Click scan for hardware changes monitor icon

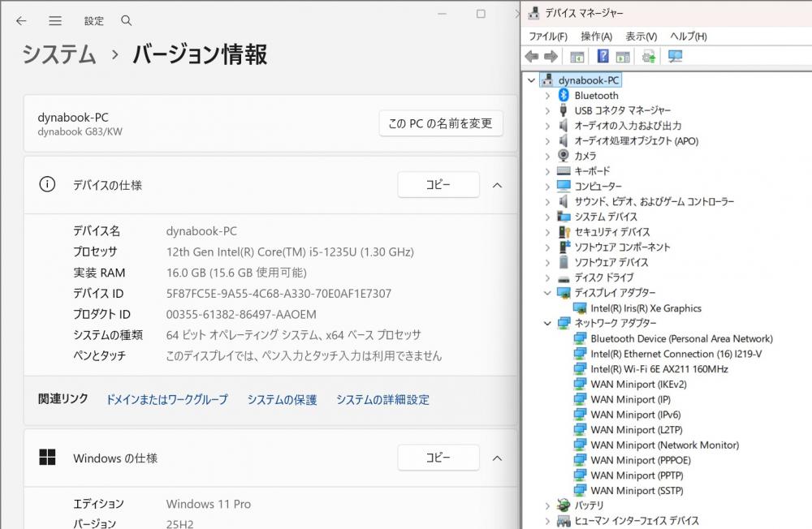coord(675,57)
